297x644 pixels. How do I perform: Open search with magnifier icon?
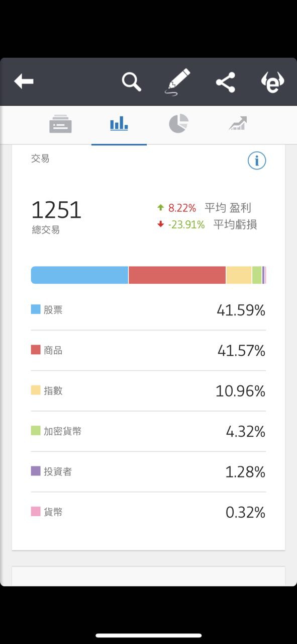(x=132, y=82)
